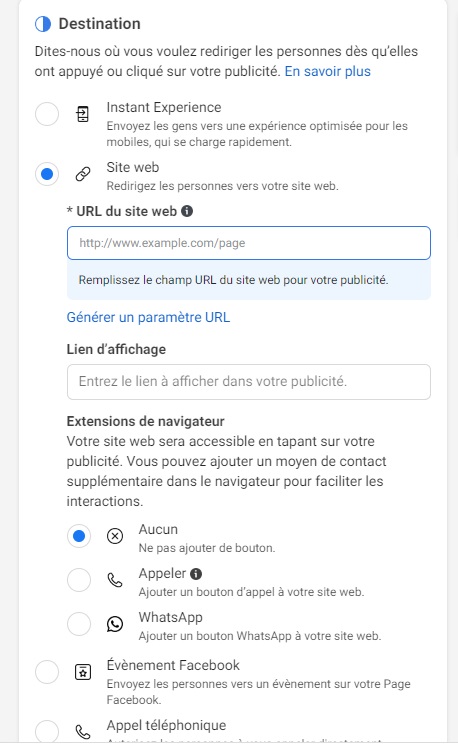Click the Lien d'affichage text field
The width and height of the screenshot is (458, 745).
(249, 382)
